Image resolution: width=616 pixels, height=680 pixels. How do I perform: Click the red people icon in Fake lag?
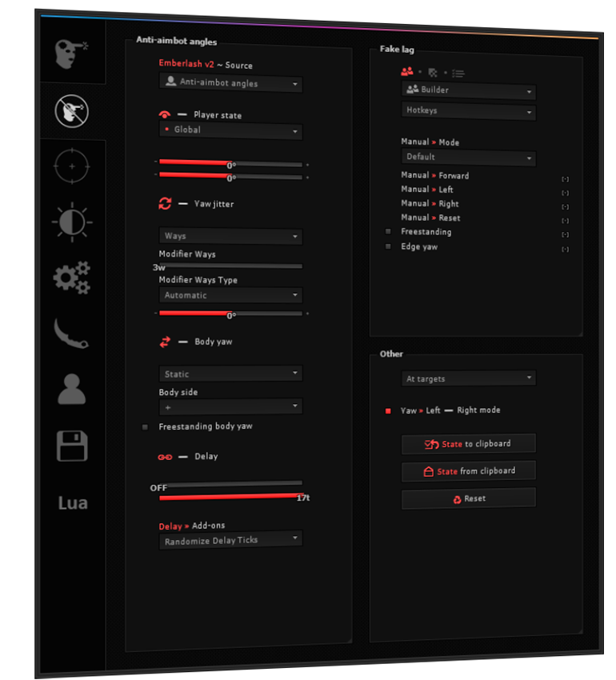click(x=407, y=72)
